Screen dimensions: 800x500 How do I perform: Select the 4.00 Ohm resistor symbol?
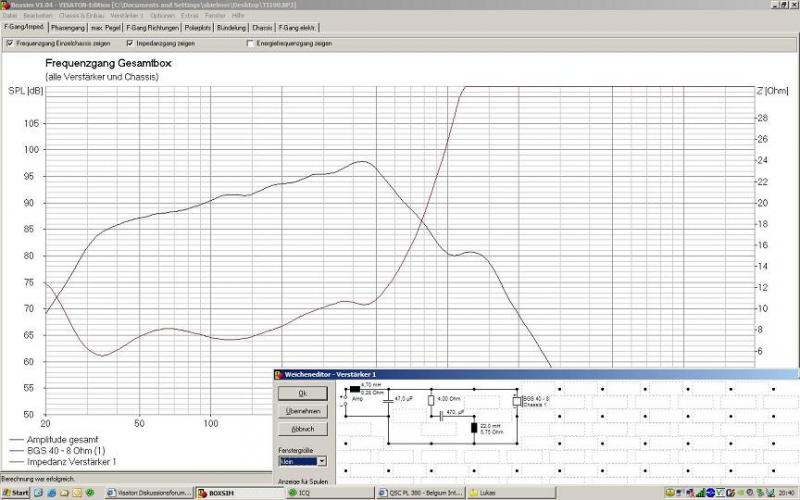click(431, 400)
